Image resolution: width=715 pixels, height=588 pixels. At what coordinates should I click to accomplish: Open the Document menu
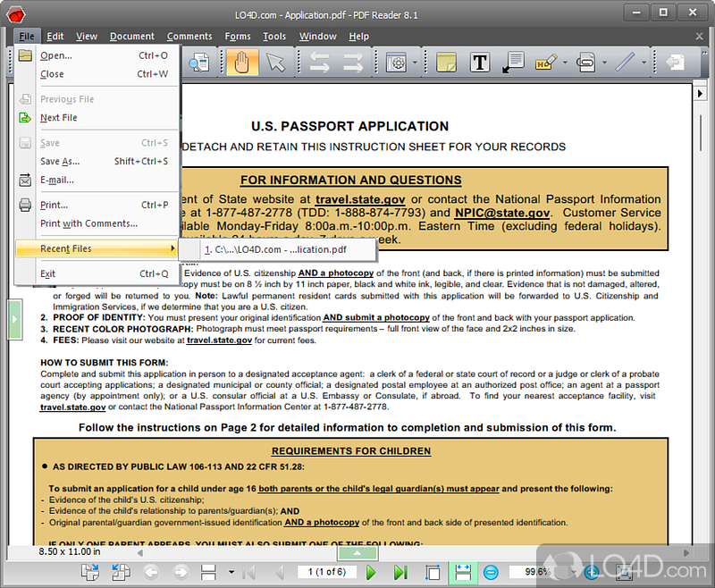pyautogui.click(x=132, y=36)
